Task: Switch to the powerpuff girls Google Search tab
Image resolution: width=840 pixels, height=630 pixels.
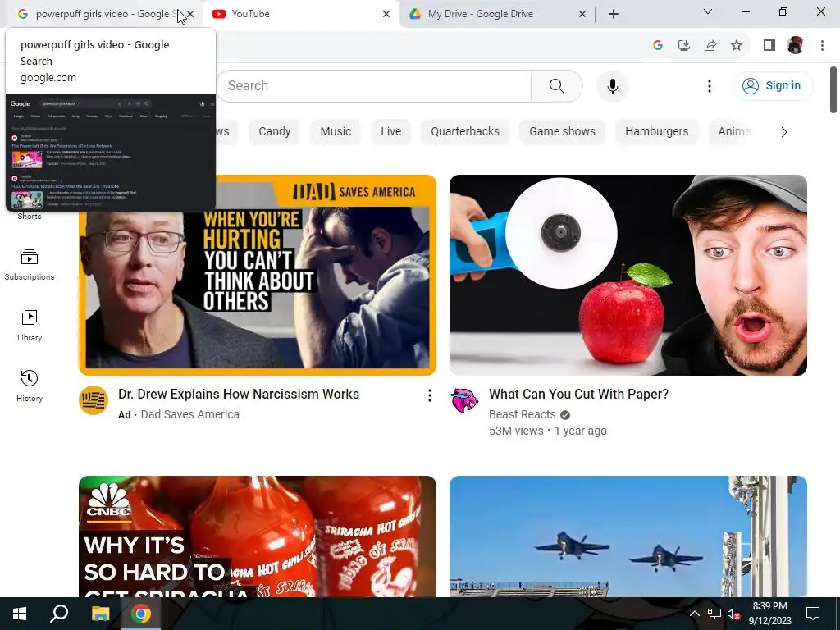Action: coord(102,14)
